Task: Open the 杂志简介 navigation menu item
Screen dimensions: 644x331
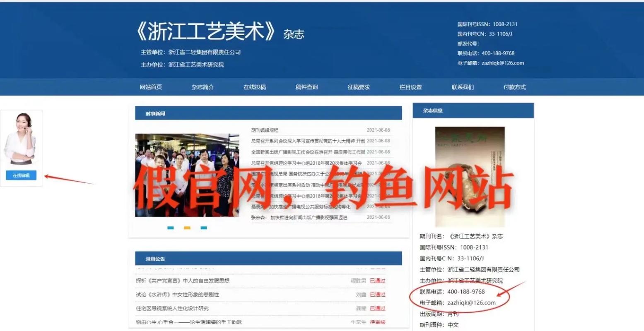Action: click(203, 87)
